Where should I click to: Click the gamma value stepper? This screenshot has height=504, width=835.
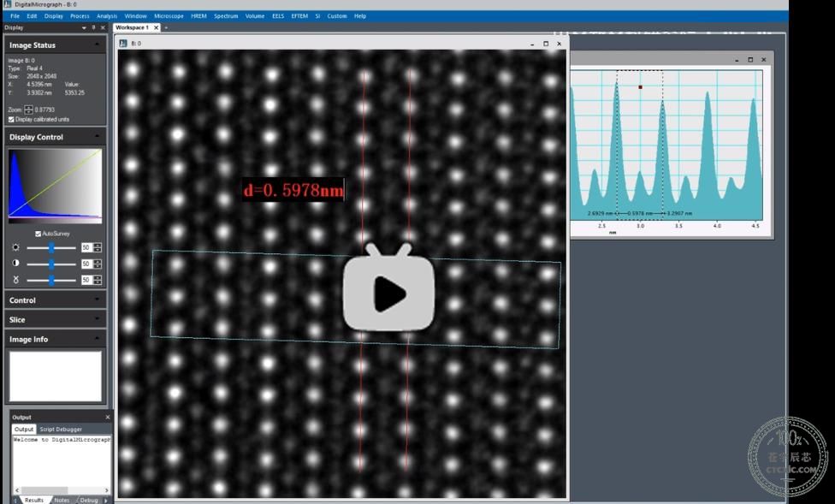[97, 280]
